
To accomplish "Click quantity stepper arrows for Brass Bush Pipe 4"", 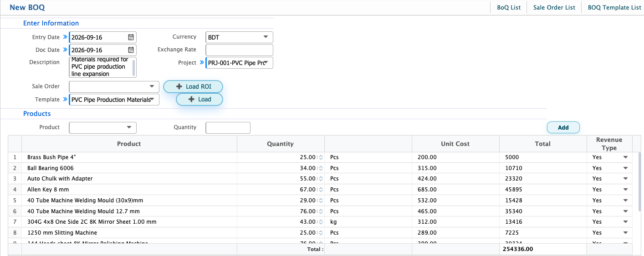I will coord(321,157).
